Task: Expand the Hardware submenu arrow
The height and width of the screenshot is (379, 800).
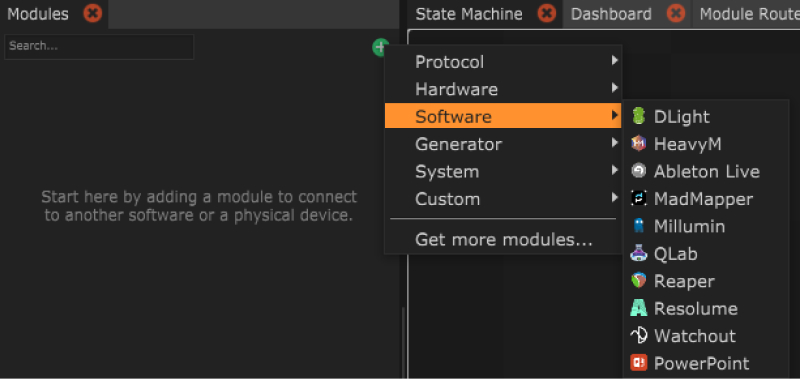Action: pyautogui.click(x=615, y=88)
